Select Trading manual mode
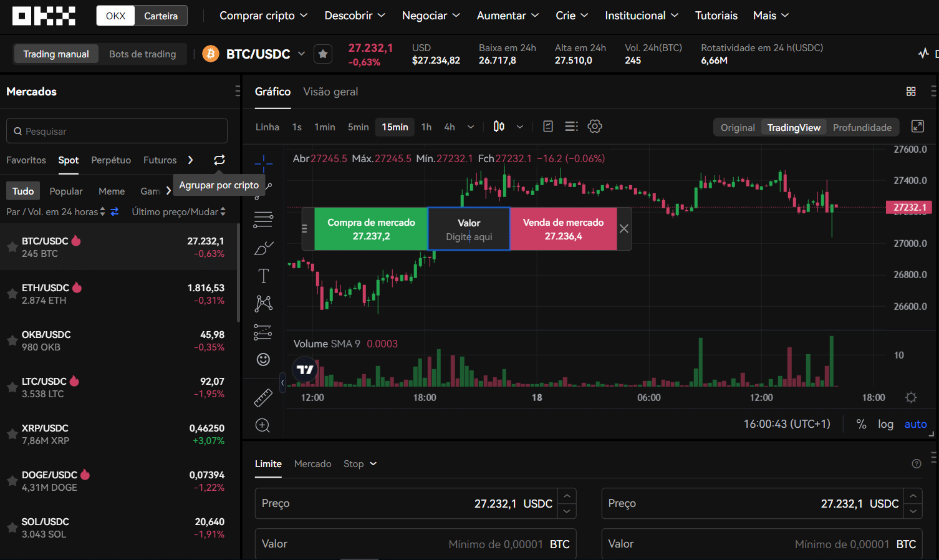The image size is (939, 560). pos(56,54)
